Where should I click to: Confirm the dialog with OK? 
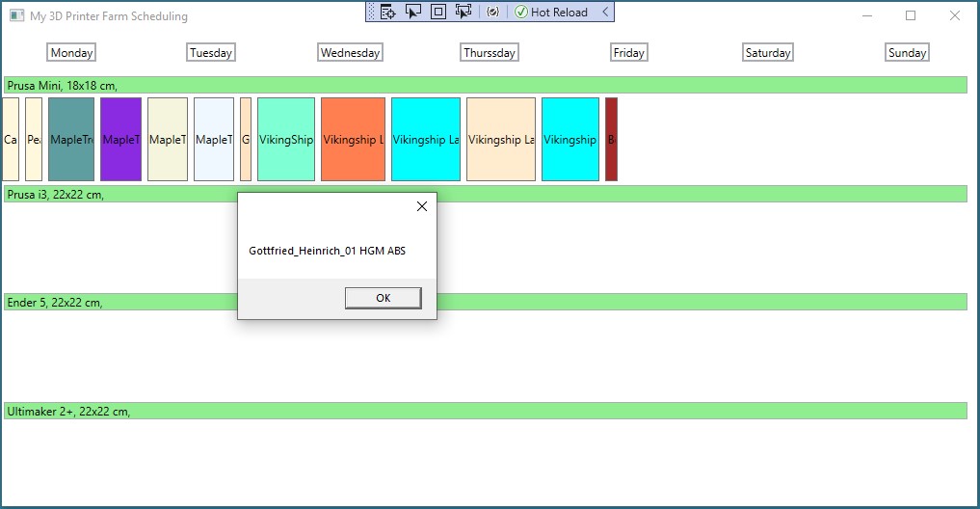[384, 298]
